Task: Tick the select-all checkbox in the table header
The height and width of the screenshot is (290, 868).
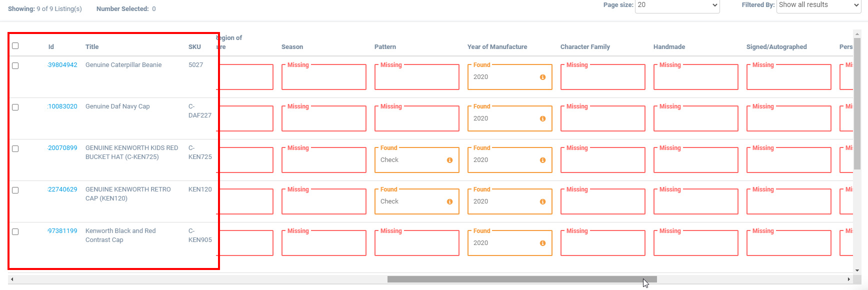Action: click(x=15, y=46)
